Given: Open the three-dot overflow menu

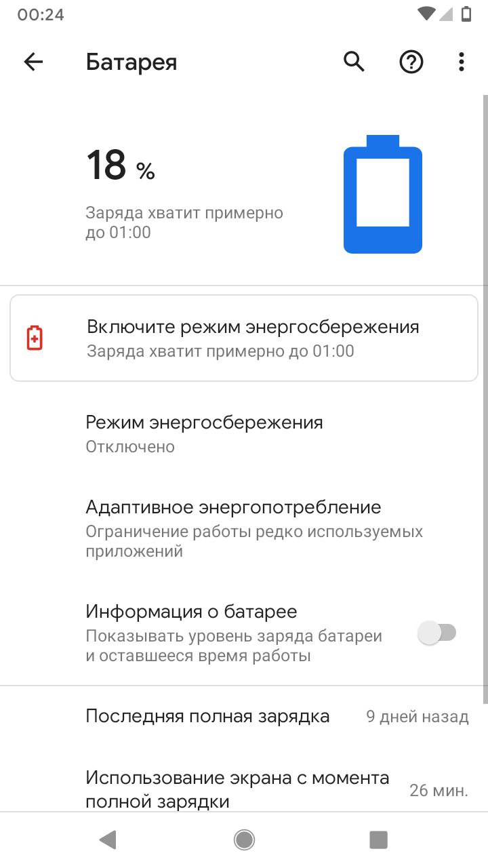Looking at the screenshot, I should click(462, 62).
